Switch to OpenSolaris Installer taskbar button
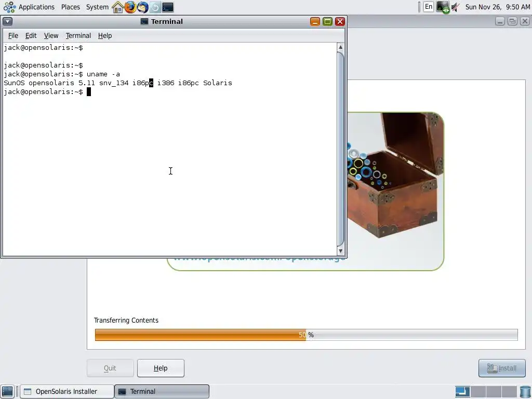The image size is (532, 399). (67, 391)
